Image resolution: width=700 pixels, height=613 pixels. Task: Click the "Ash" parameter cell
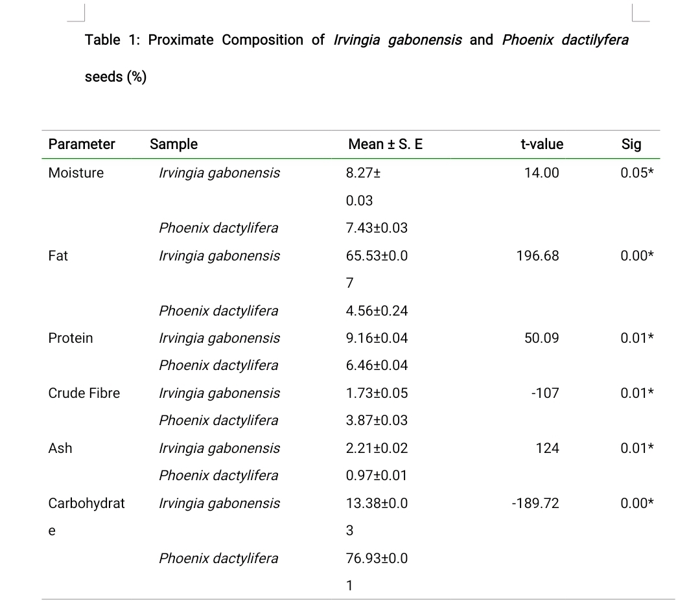tap(60, 448)
